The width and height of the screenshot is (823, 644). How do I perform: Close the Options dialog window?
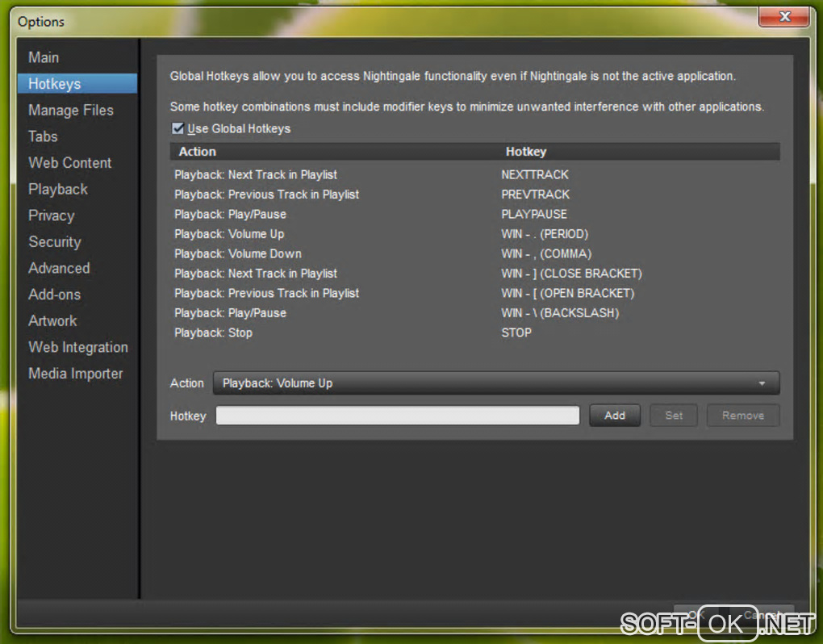point(784,16)
